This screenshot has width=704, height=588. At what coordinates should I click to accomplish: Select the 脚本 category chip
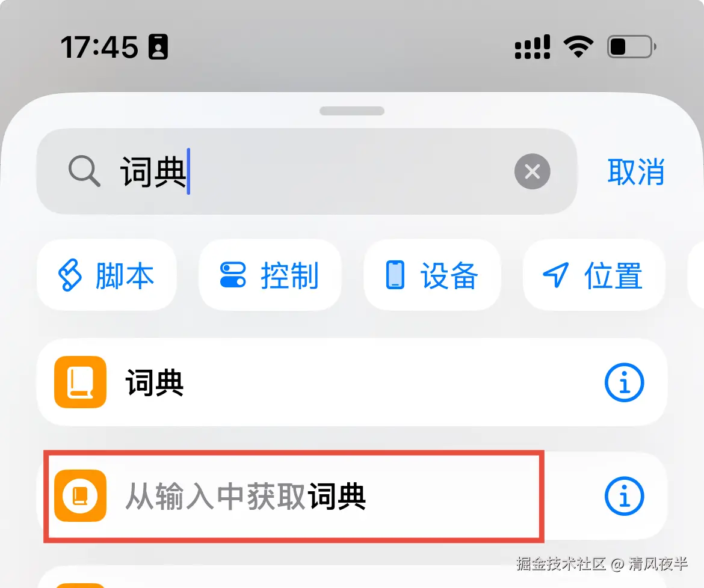pyautogui.click(x=107, y=275)
